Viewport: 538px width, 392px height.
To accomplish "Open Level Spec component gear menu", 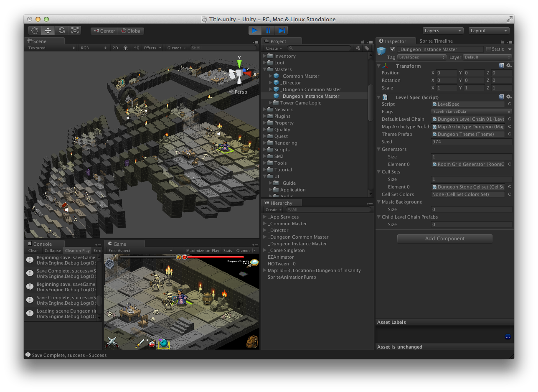I will (x=509, y=97).
